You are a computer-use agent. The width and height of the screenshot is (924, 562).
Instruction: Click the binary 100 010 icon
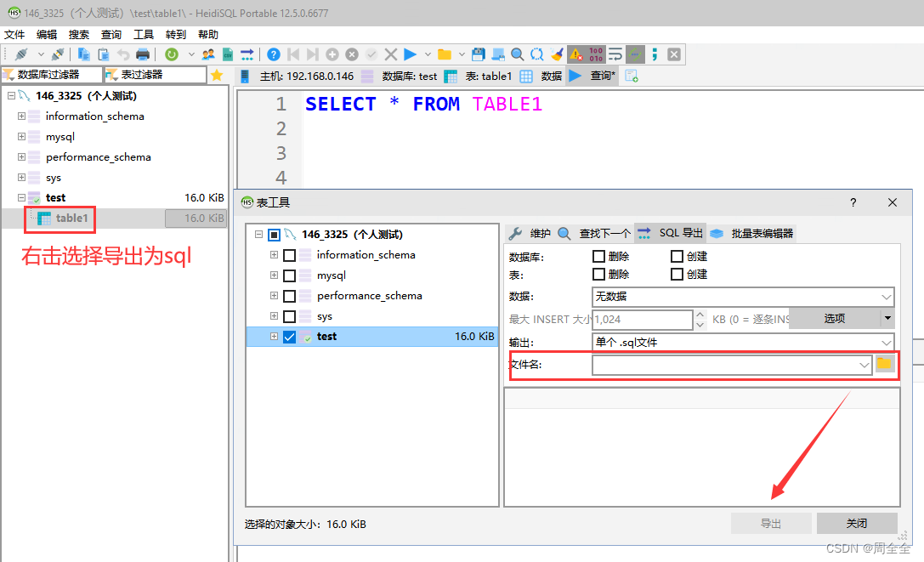[x=596, y=55]
